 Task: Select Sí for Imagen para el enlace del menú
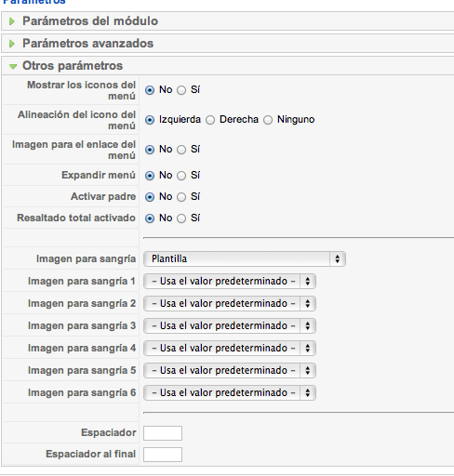(181, 150)
